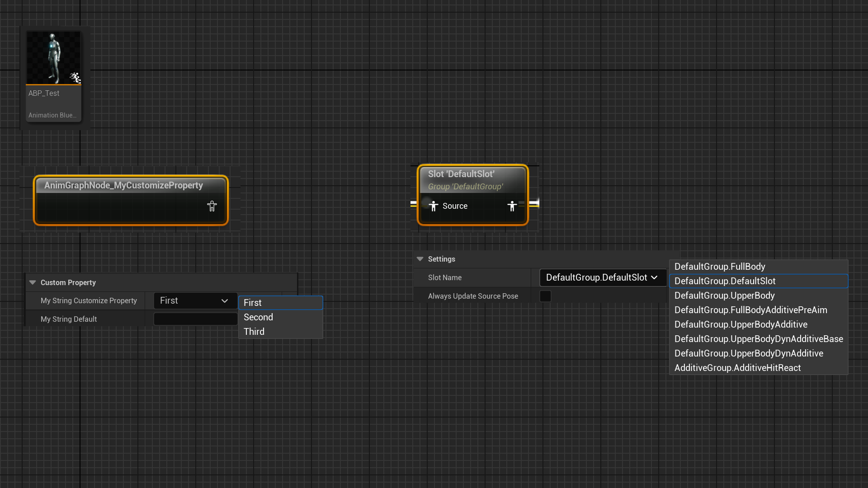Select DefaultGroup.FullBody slot option
868x488 pixels.
[720, 267]
